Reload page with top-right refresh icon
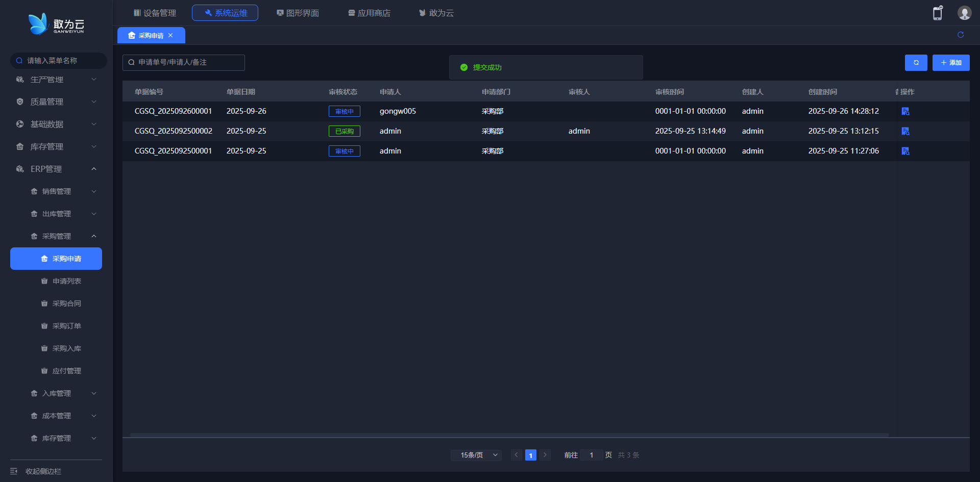 pos(960,35)
